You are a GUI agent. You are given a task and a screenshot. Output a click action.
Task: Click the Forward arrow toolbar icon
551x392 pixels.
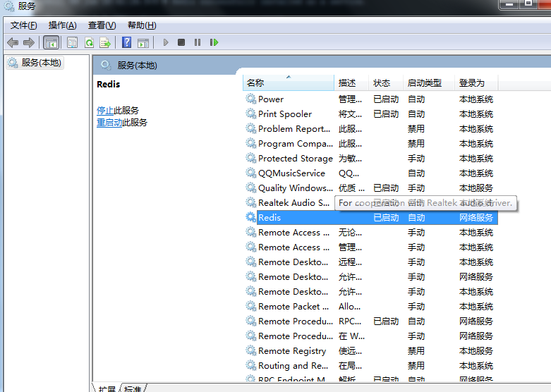point(28,42)
